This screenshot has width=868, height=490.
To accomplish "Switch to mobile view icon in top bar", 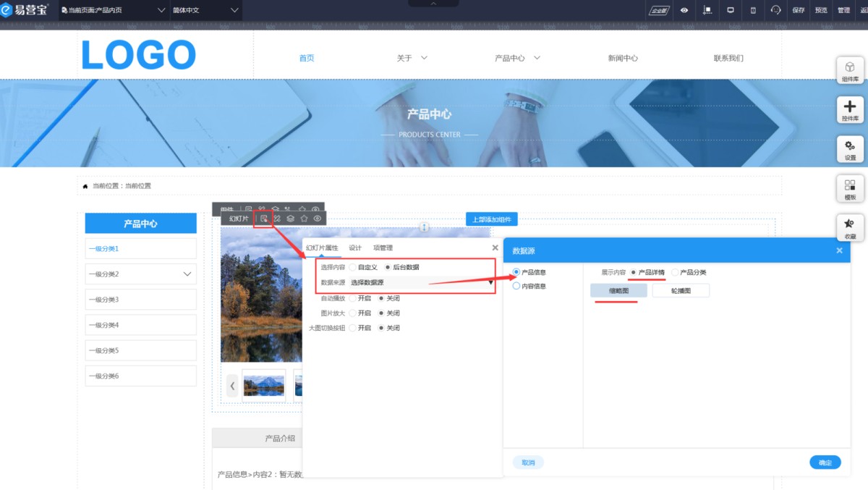I will point(753,10).
